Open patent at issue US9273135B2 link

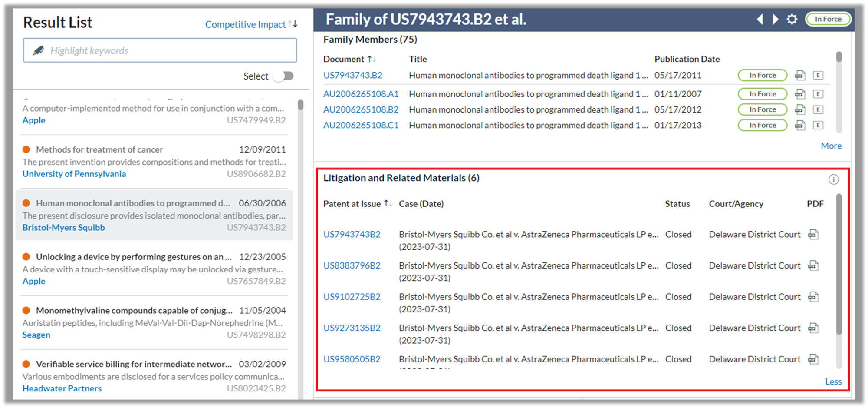click(352, 328)
